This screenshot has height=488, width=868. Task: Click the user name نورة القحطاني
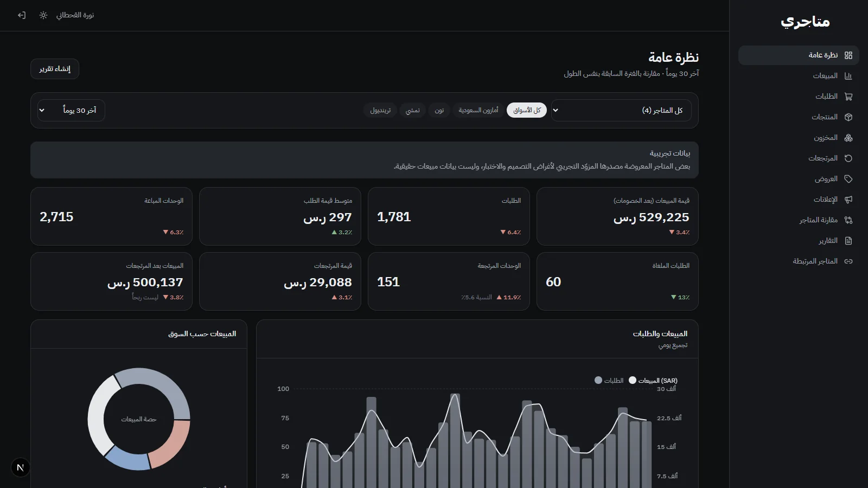[75, 15]
